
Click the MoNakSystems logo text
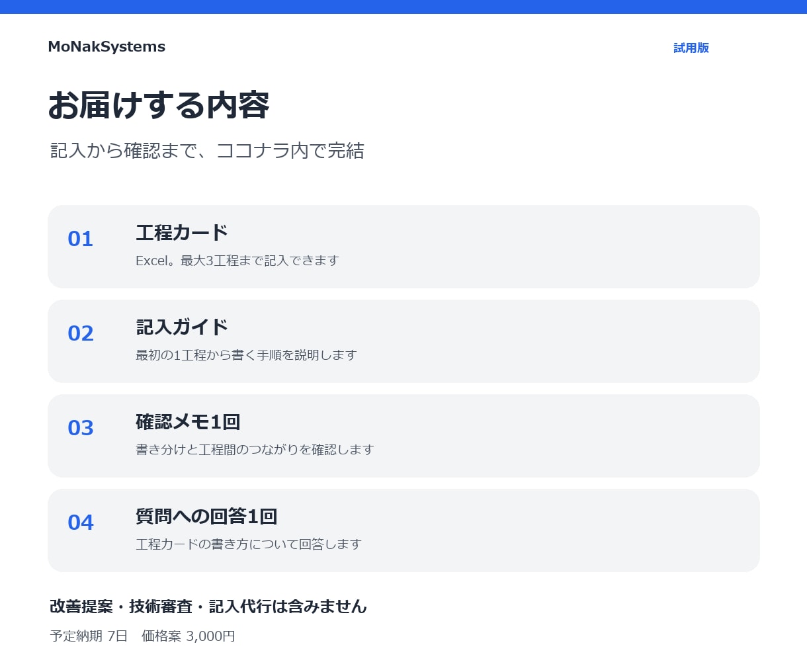(x=106, y=47)
